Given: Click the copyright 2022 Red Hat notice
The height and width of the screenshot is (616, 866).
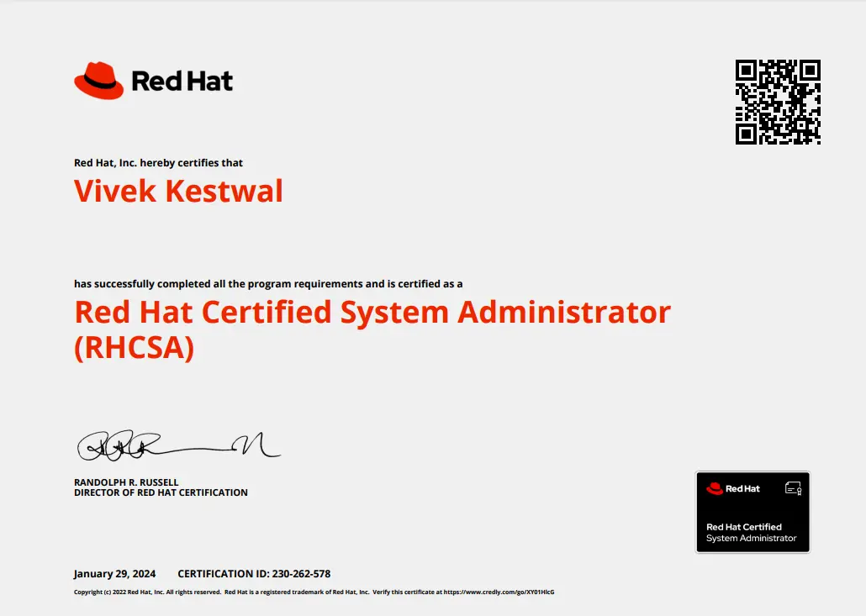Looking at the screenshot, I should (146, 592).
